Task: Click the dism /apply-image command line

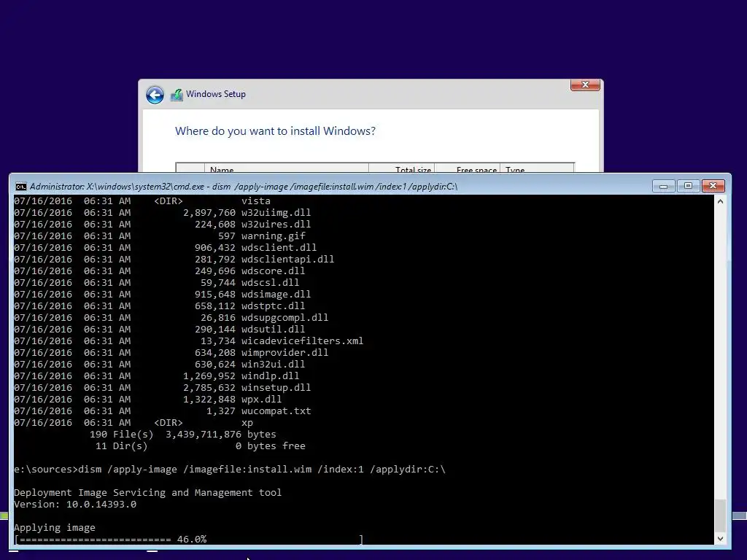Action: 230,470
